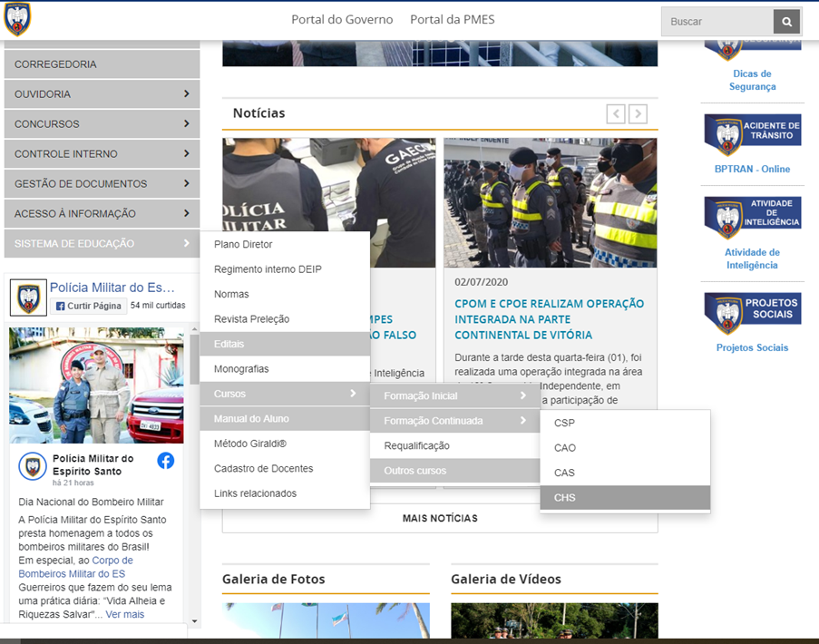
Task: Choose Editais from the education menu
Action: click(x=284, y=345)
